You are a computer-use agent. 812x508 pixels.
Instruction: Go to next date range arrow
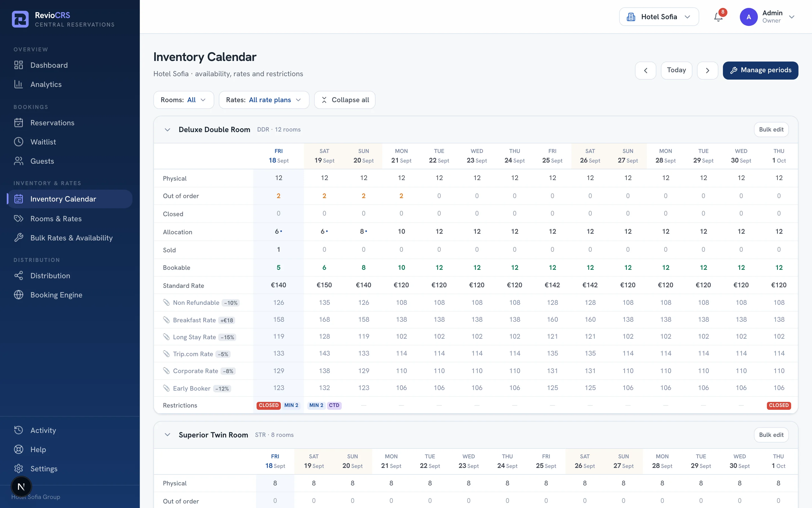707,71
